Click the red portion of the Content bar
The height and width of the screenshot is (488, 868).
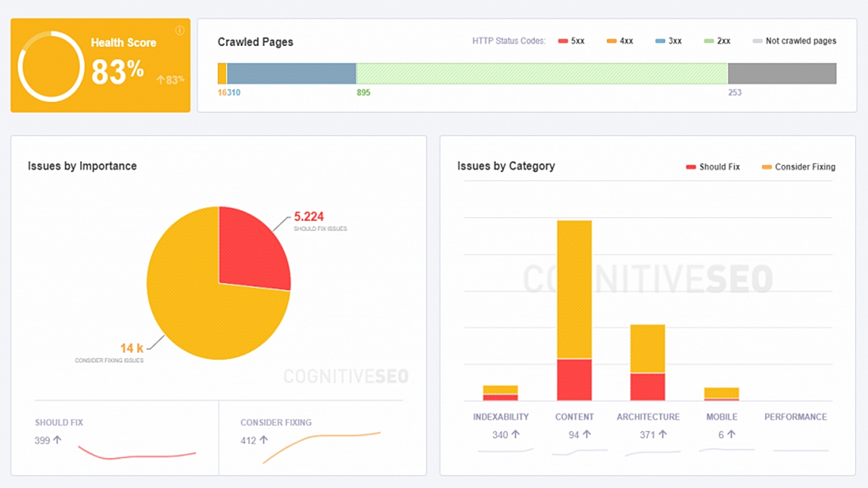click(x=574, y=380)
